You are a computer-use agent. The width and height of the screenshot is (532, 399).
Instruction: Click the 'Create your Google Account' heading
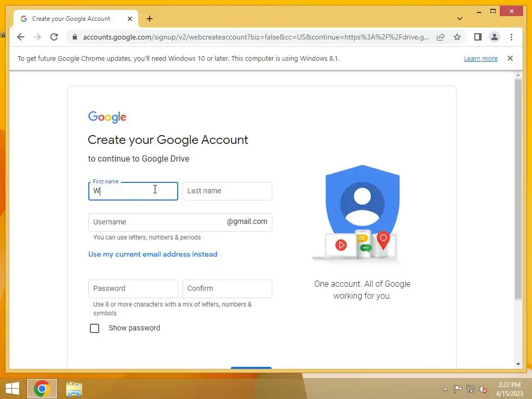[168, 140]
